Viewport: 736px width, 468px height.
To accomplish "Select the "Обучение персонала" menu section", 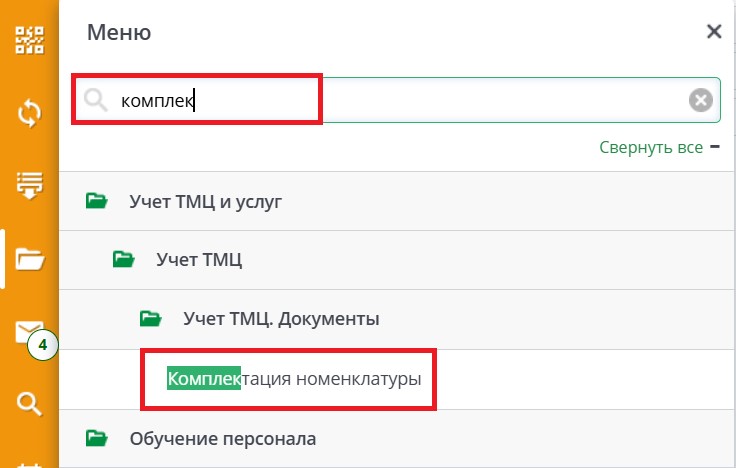I will click(x=222, y=438).
